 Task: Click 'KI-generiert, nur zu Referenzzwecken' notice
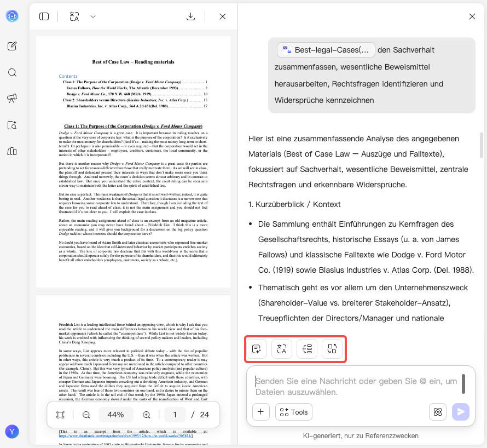coord(361,435)
